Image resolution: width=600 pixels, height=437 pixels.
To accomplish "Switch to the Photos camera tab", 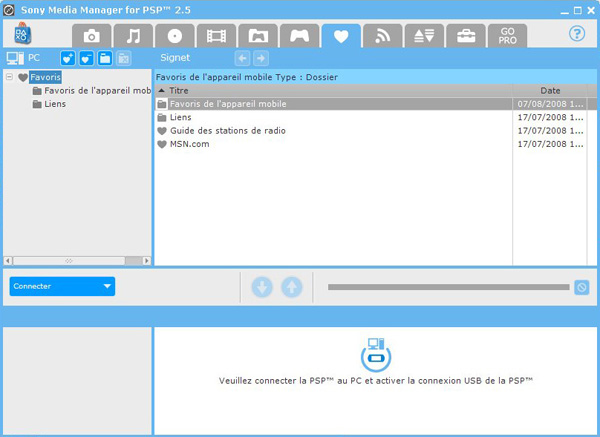I will 92,36.
